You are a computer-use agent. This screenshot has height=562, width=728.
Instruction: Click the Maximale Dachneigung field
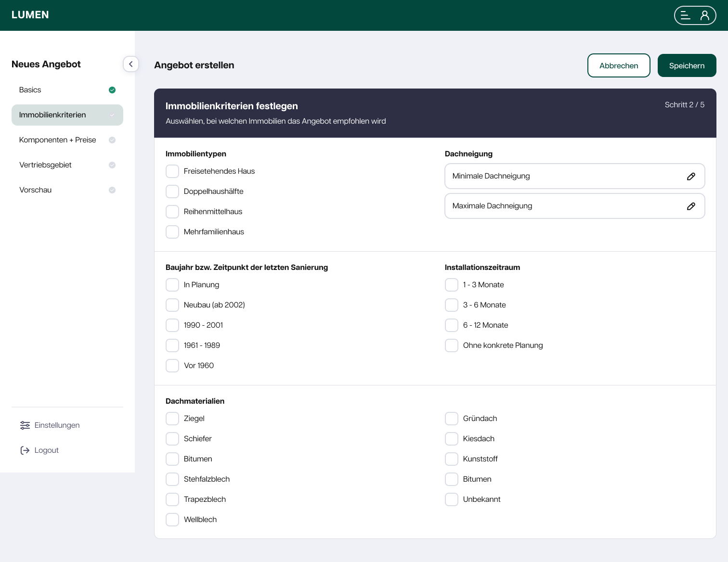coord(575,206)
